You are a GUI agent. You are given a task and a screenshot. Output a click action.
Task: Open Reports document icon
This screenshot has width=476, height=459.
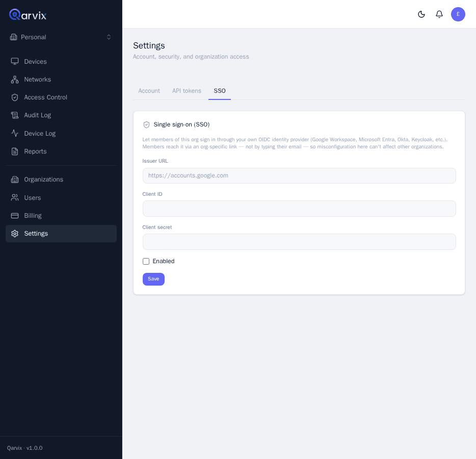[x=15, y=151]
